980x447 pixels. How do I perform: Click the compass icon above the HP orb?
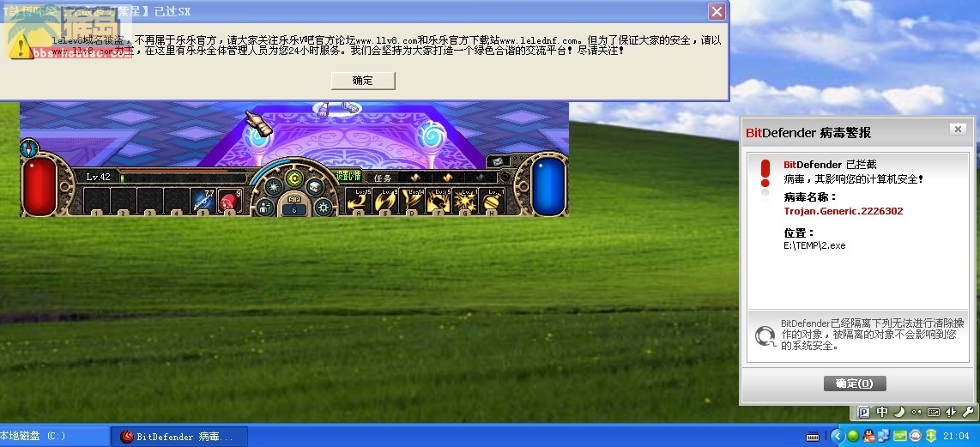pyautogui.click(x=29, y=148)
